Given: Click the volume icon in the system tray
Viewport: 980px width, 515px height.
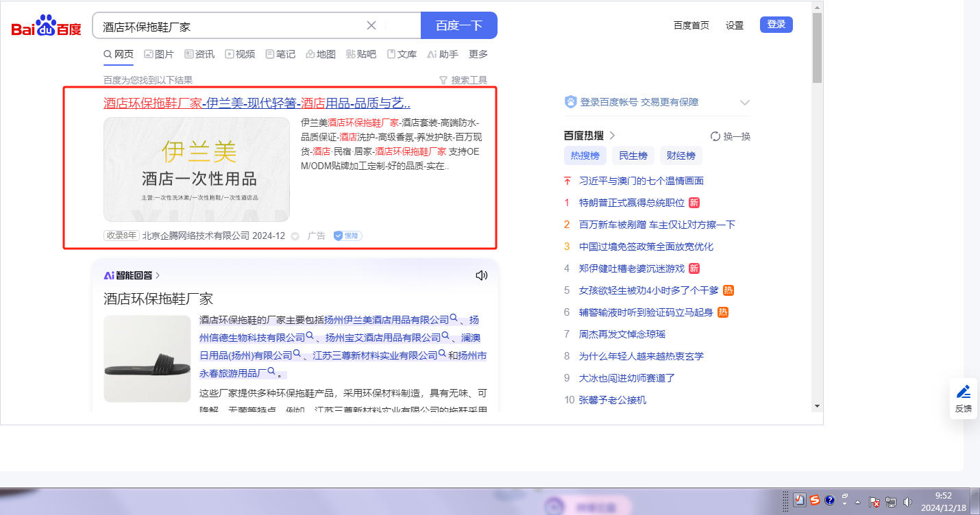Looking at the screenshot, I should [908, 501].
